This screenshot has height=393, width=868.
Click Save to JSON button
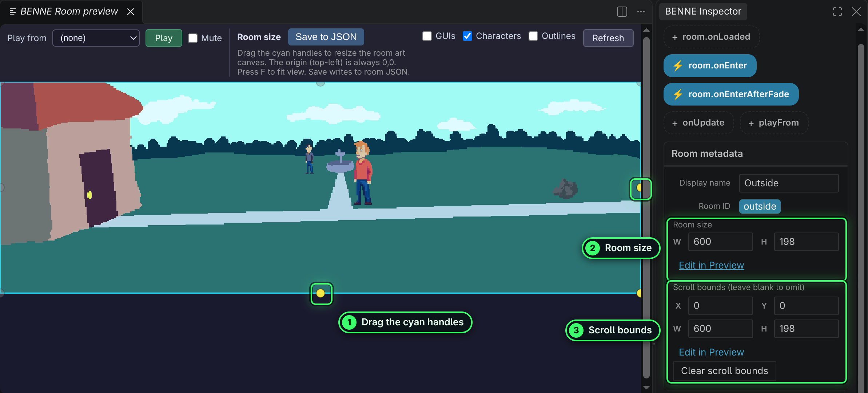click(326, 37)
